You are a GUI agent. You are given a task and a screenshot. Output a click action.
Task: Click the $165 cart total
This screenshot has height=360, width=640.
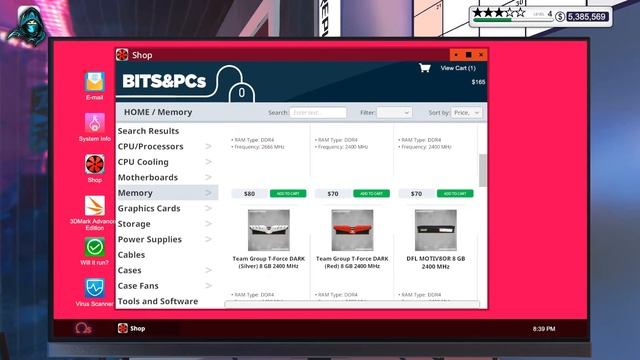[x=478, y=82]
